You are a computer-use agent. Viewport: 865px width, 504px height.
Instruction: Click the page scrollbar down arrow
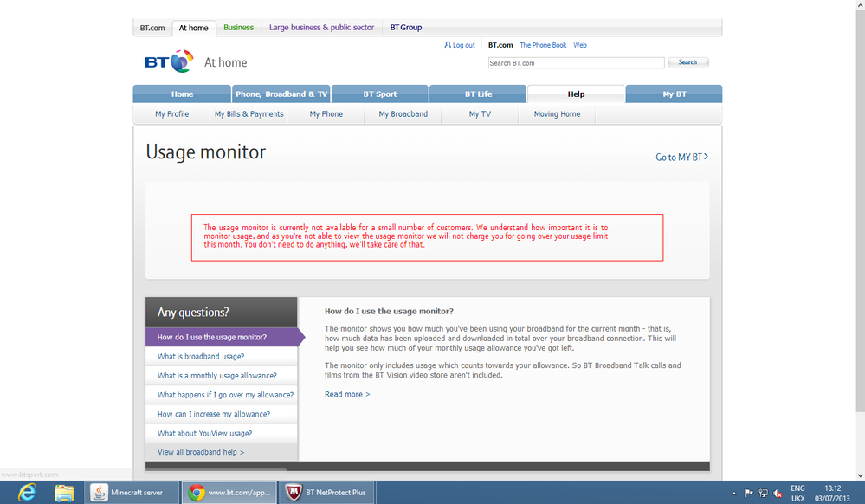[860, 475]
